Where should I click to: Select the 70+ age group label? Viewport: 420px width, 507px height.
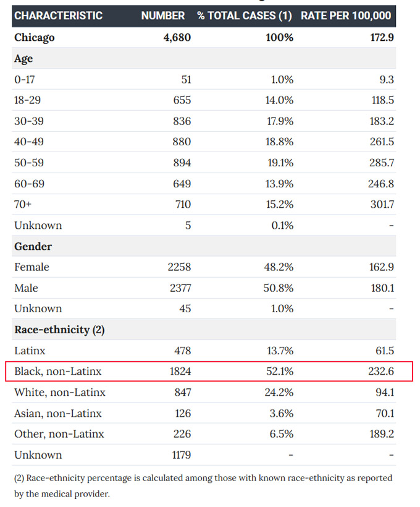coord(23,205)
